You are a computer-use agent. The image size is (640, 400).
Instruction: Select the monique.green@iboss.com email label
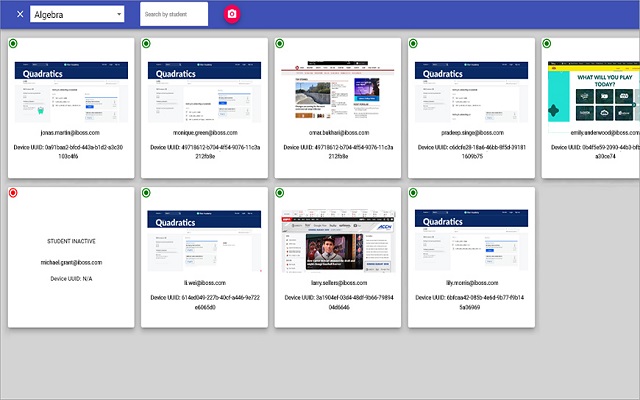[204, 132]
